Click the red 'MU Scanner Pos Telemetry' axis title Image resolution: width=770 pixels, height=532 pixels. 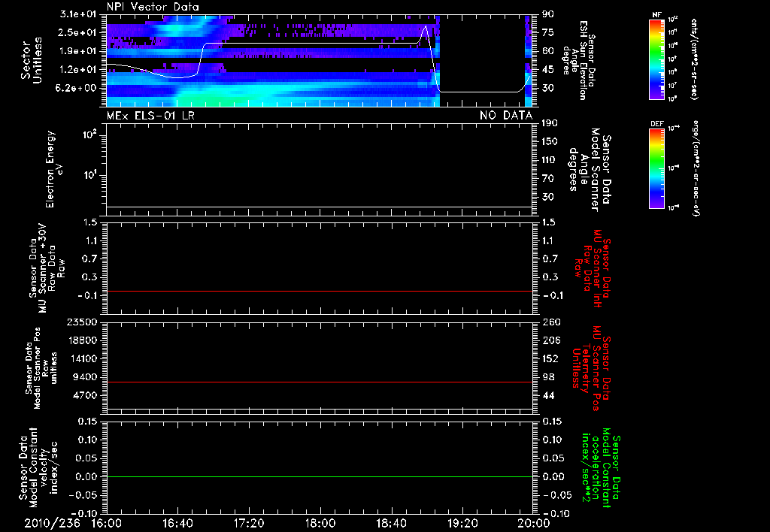tap(592, 368)
